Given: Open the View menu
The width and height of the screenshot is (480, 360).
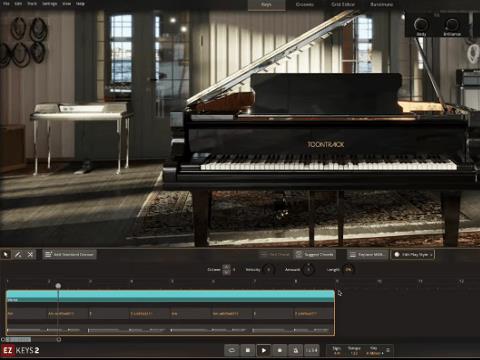Looking at the screenshot, I should point(67,4).
